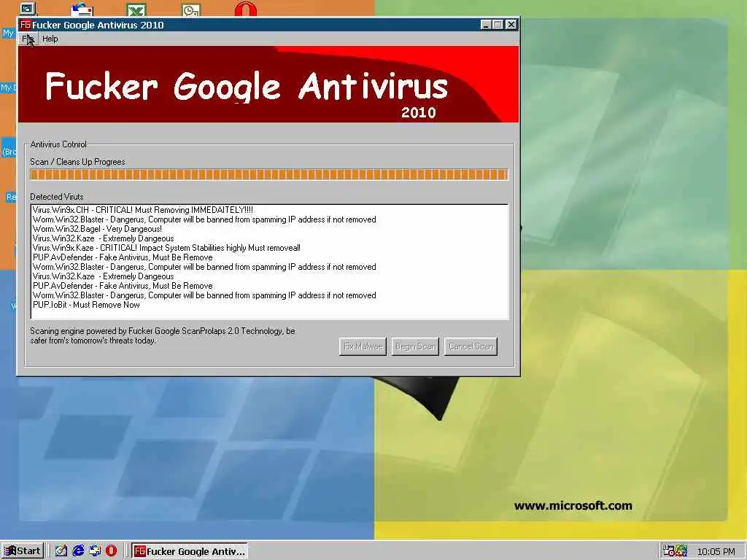This screenshot has width=747, height=560.
Task: Click the desktop icon with clock symbol
Action: coord(191,9)
